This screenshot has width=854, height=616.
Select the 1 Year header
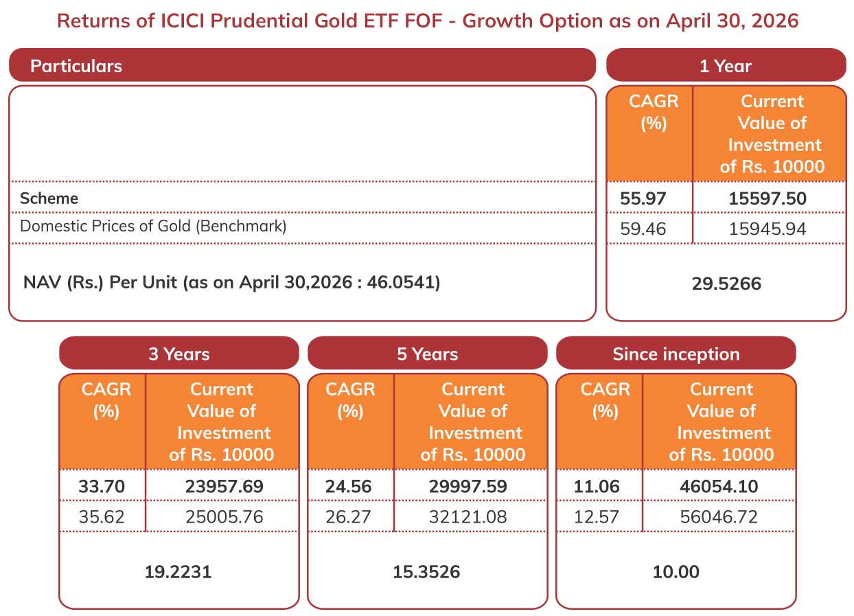point(726,66)
